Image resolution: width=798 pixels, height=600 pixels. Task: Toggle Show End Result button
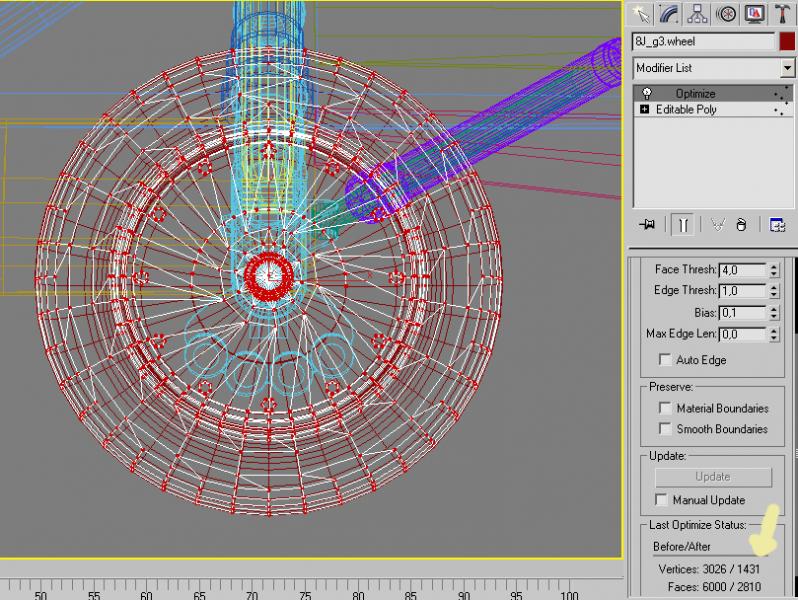click(x=683, y=224)
